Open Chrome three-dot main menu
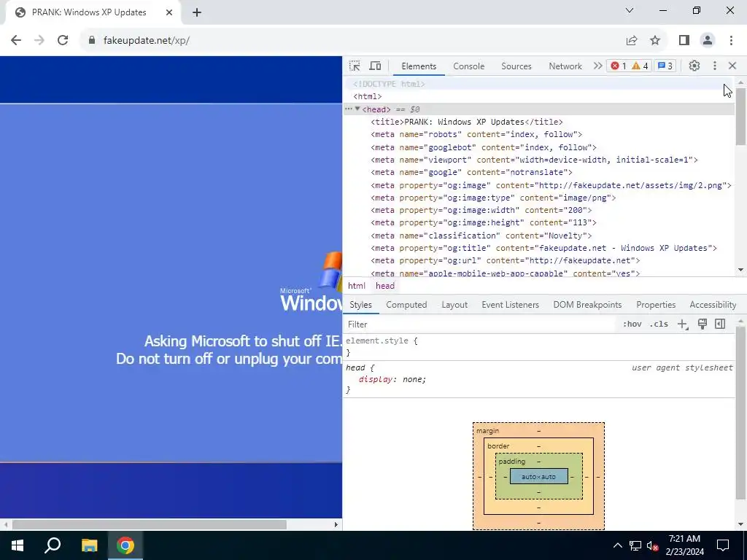747x560 pixels. [x=731, y=41]
